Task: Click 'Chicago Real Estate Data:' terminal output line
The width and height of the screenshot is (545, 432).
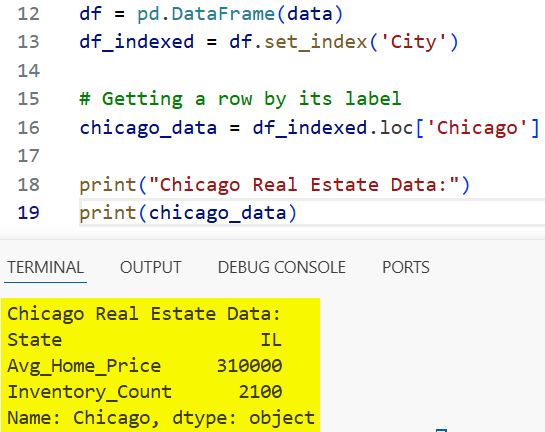Action: click(x=144, y=314)
